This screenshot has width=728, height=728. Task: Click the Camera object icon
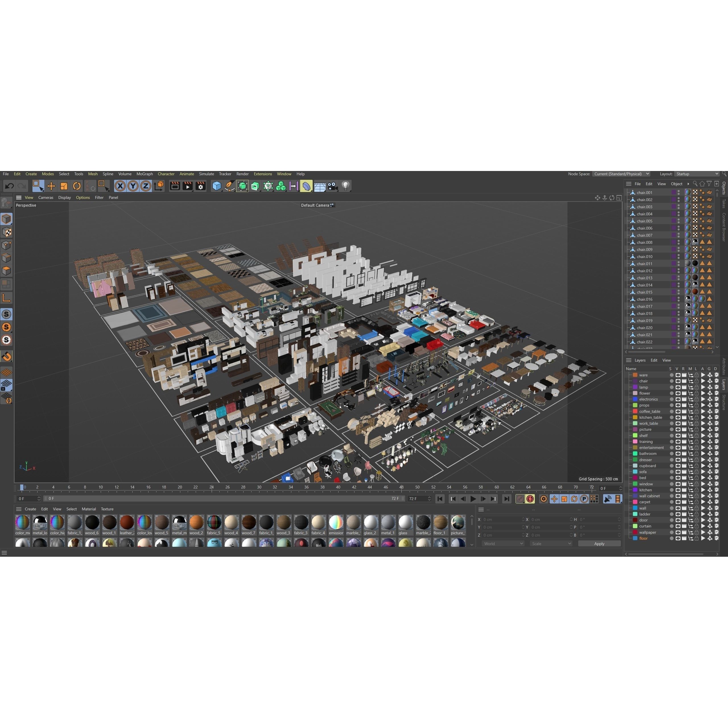tap(332, 186)
